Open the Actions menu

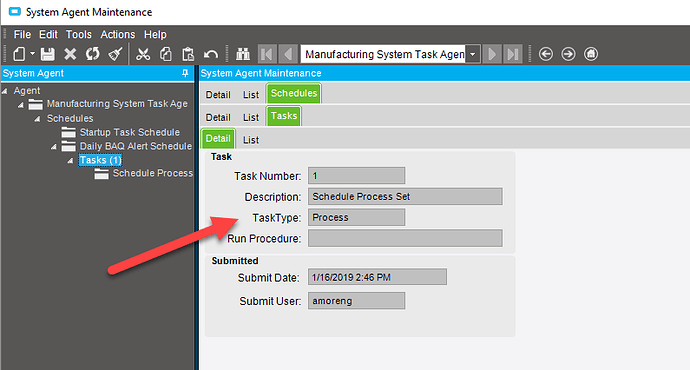(x=117, y=34)
